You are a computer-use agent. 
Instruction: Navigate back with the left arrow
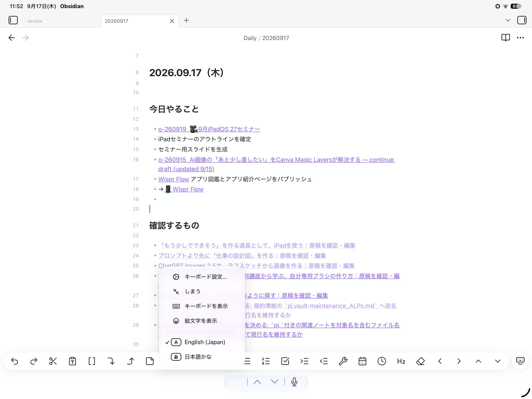(12, 38)
